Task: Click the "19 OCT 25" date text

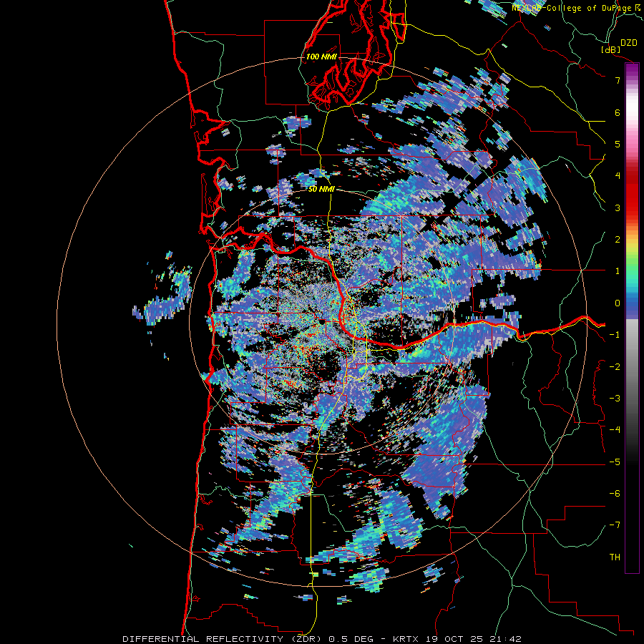Action: [x=453, y=639]
